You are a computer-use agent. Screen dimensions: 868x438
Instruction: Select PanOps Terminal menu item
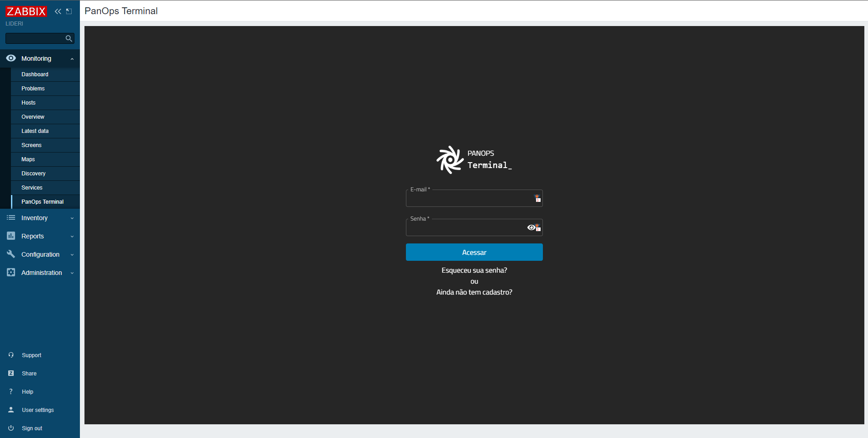coord(45,202)
